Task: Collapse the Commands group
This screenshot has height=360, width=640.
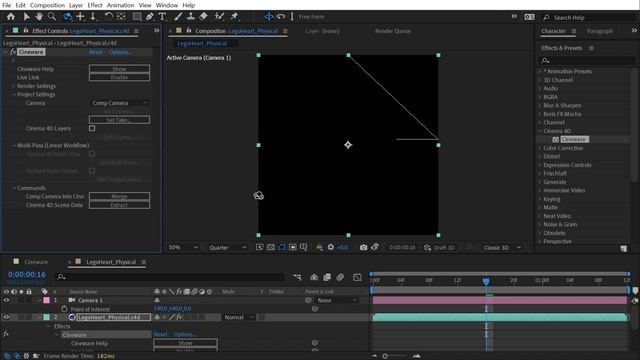Action: click(14, 188)
